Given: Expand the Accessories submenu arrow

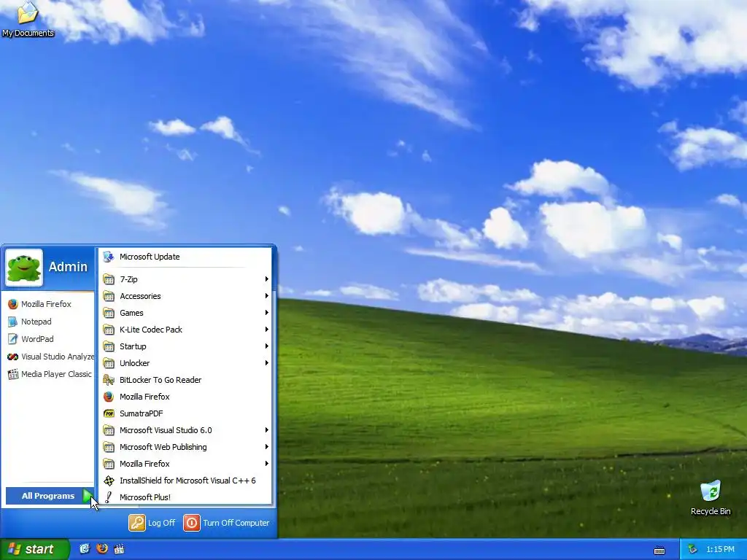Looking at the screenshot, I should tap(267, 296).
